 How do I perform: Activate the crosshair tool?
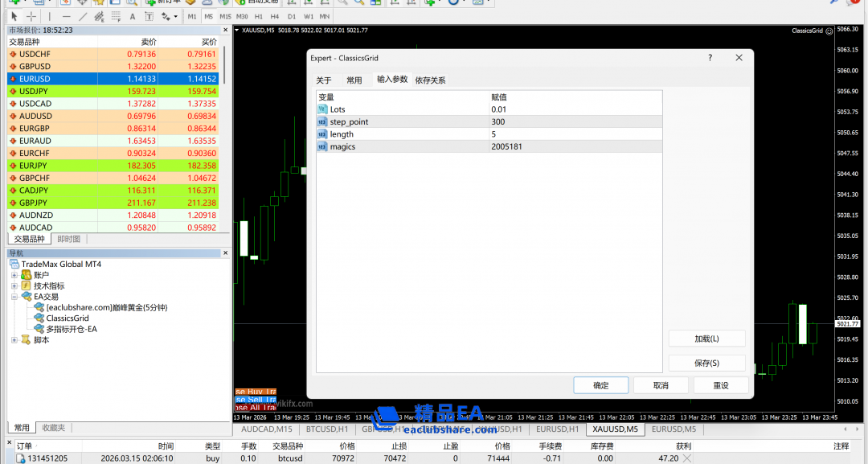click(x=31, y=16)
